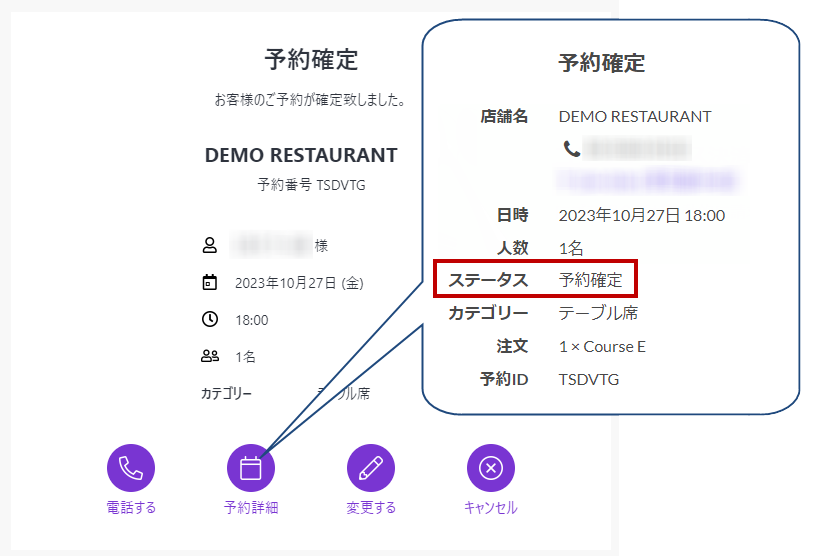Click the phone icon in the details popup
The image size is (819, 556).
pos(571,149)
